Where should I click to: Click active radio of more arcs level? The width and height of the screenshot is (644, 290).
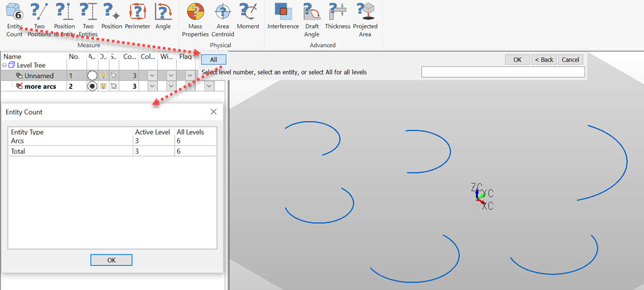(92, 86)
